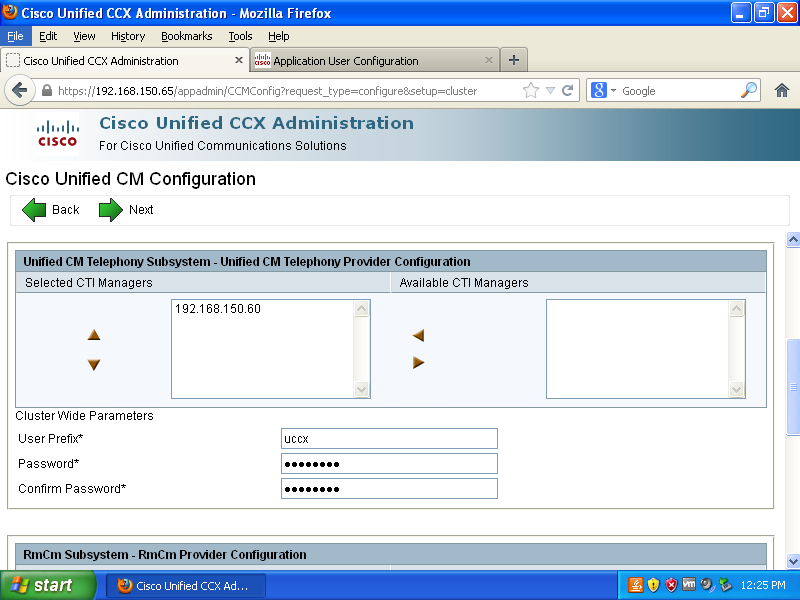This screenshot has height=600, width=800.
Task: Click the User Prefix input field
Action: pyautogui.click(x=389, y=439)
